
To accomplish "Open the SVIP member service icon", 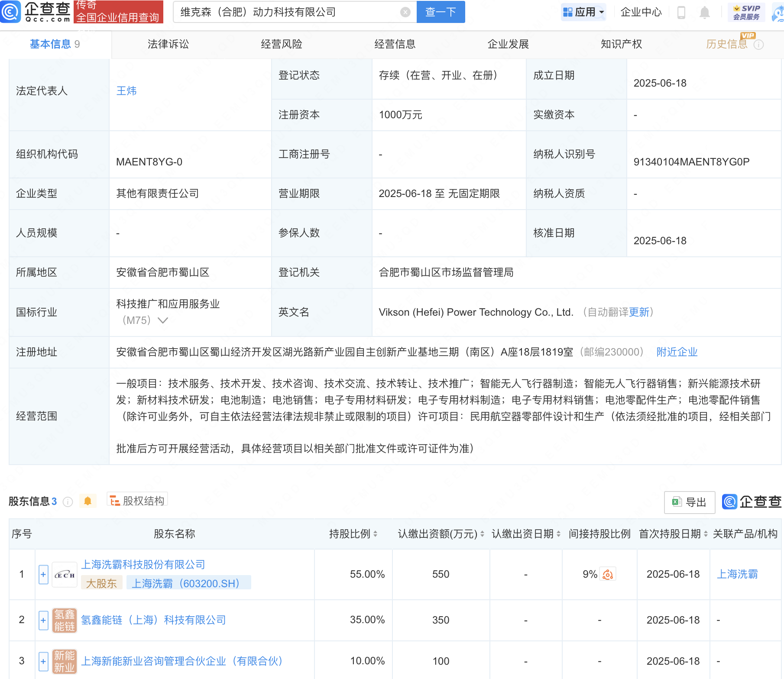I will (x=746, y=12).
